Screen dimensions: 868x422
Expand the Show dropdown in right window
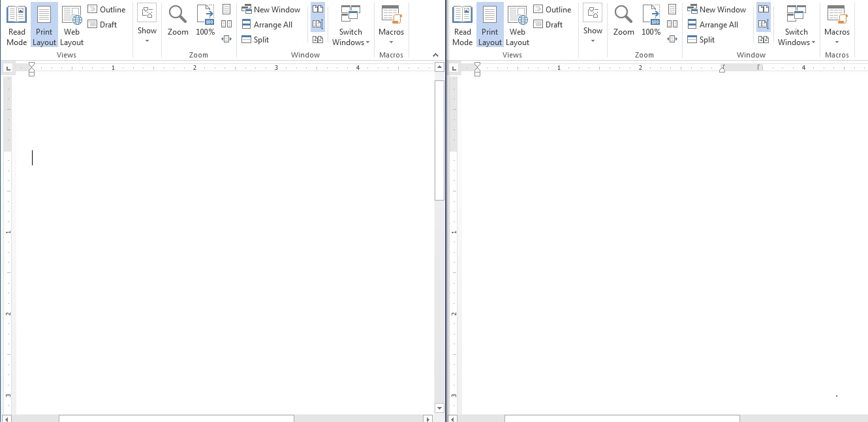pos(593,24)
